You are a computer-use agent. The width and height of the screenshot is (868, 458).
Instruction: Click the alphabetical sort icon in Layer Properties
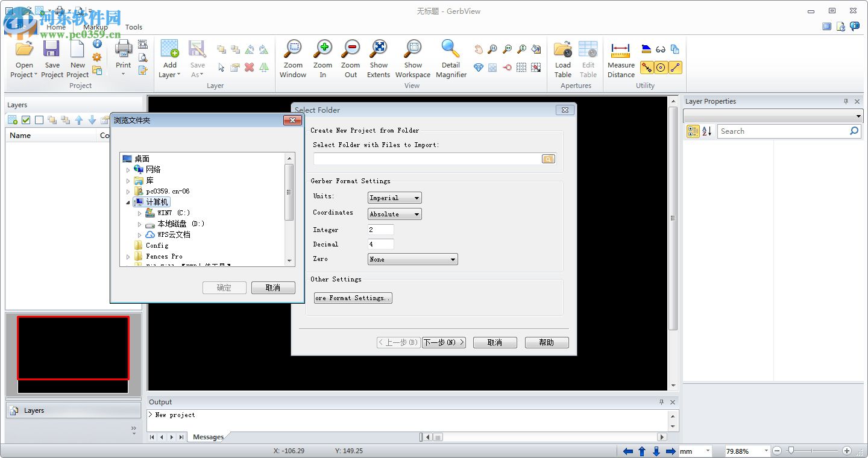tap(707, 131)
